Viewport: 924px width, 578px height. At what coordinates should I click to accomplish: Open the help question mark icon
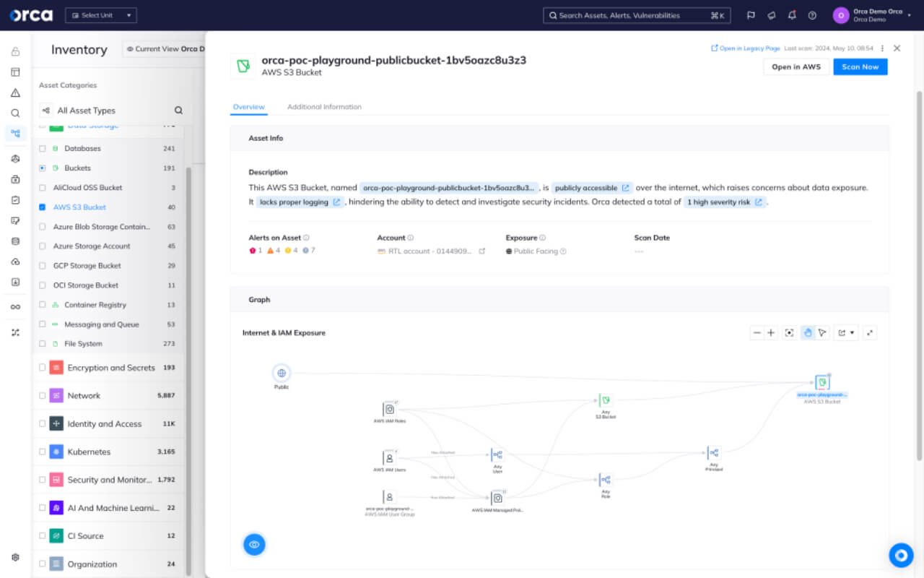[x=812, y=15]
